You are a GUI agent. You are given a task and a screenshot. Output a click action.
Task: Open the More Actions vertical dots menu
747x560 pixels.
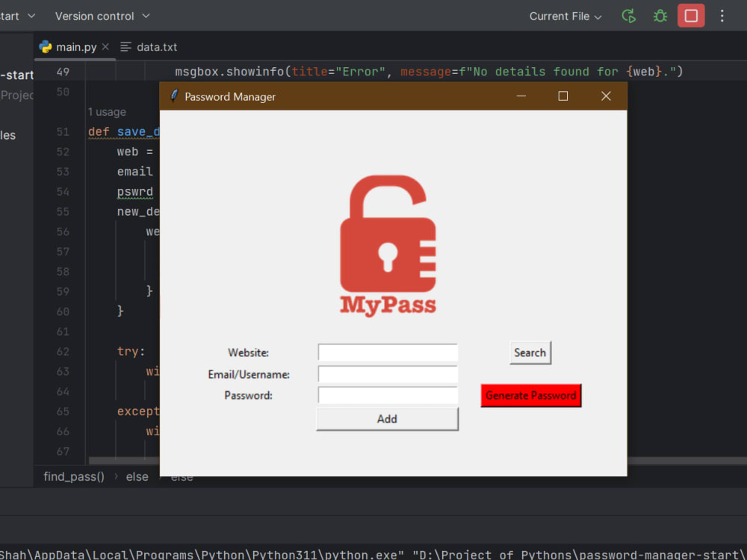722,16
